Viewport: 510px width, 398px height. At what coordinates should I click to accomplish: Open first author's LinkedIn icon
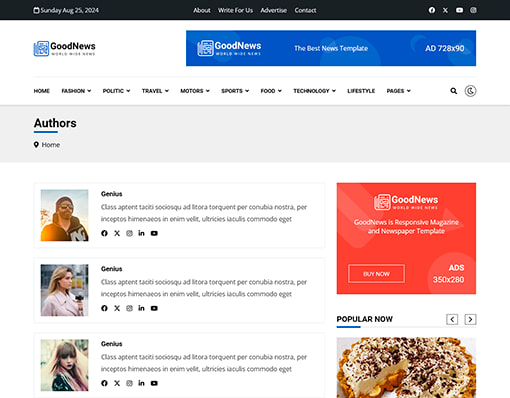(141, 233)
